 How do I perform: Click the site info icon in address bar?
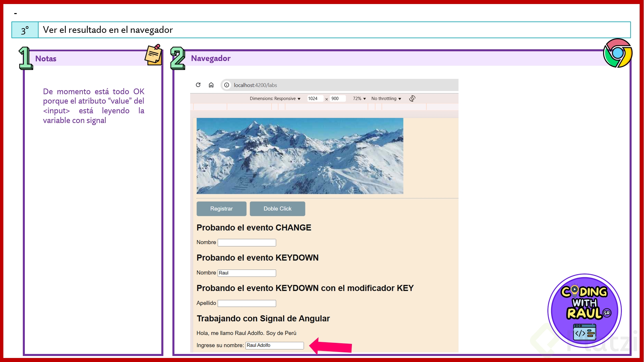tap(227, 85)
